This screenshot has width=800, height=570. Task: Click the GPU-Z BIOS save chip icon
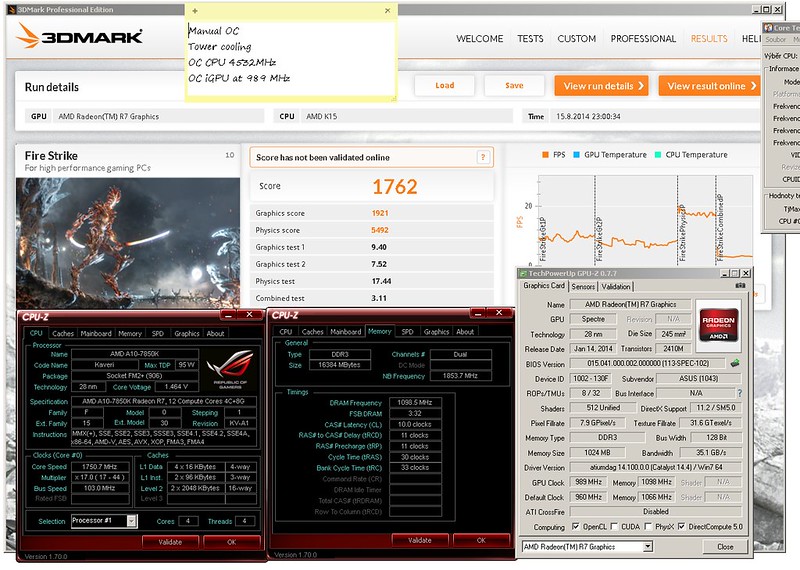(735, 363)
